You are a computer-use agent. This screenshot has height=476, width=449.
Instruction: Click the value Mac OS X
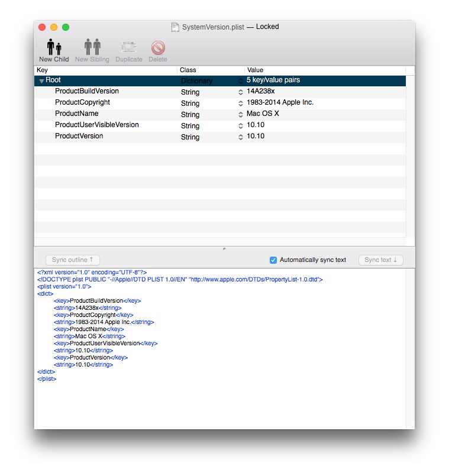point(263,114)
